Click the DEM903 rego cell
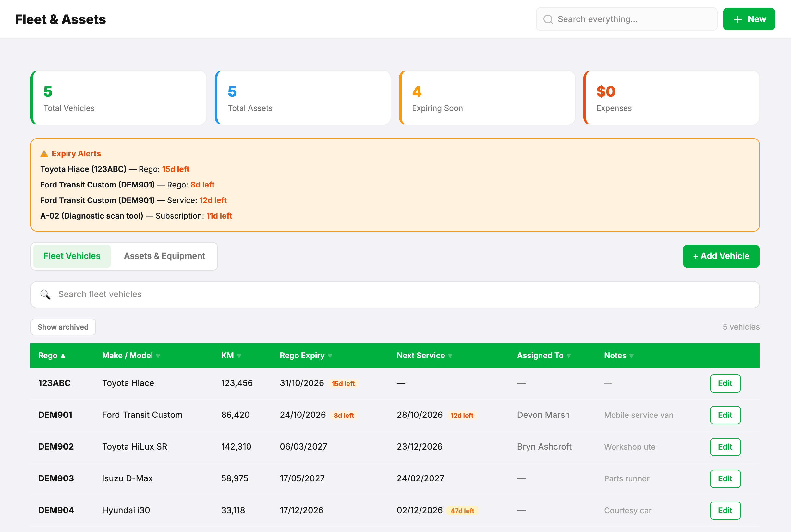 point(56,479)
